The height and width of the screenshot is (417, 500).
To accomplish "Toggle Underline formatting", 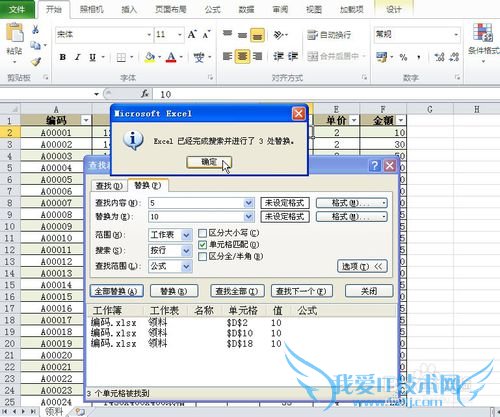I will click(92, 57).
